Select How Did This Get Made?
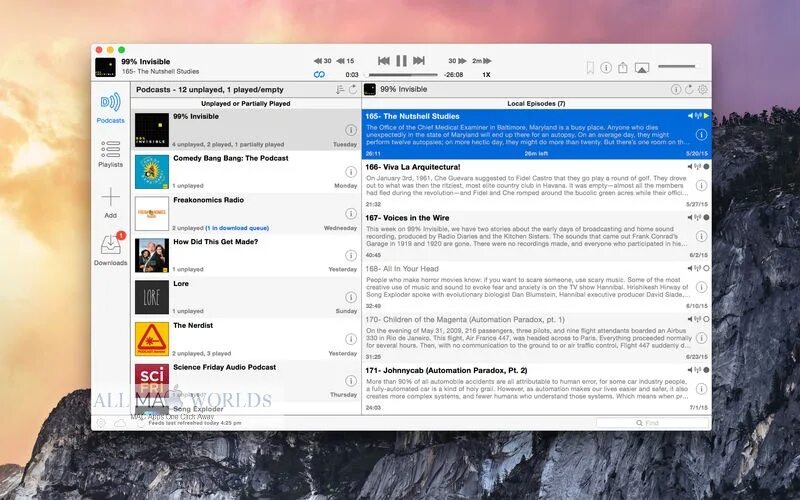 246,255
